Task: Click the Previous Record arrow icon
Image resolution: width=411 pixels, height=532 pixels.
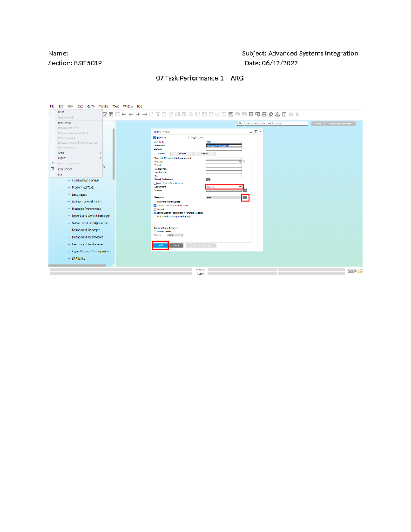Action: point(130,115)
